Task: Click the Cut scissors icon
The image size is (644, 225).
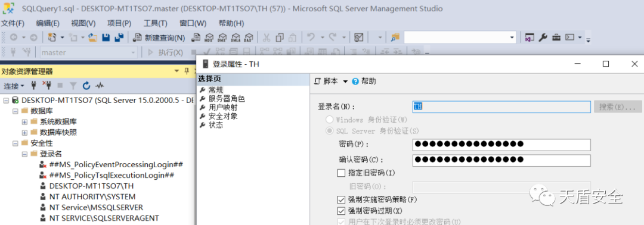Action: pos(266,37)
